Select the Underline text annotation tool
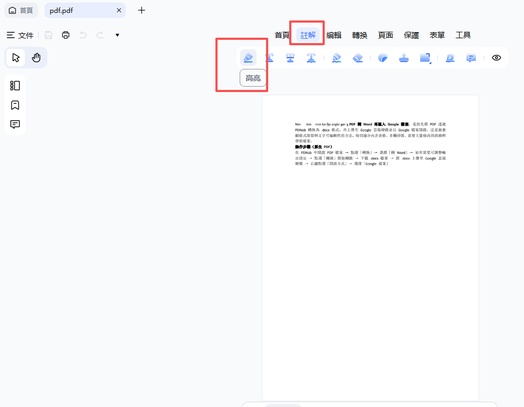 pyautogui.click(x=269, y=58)
